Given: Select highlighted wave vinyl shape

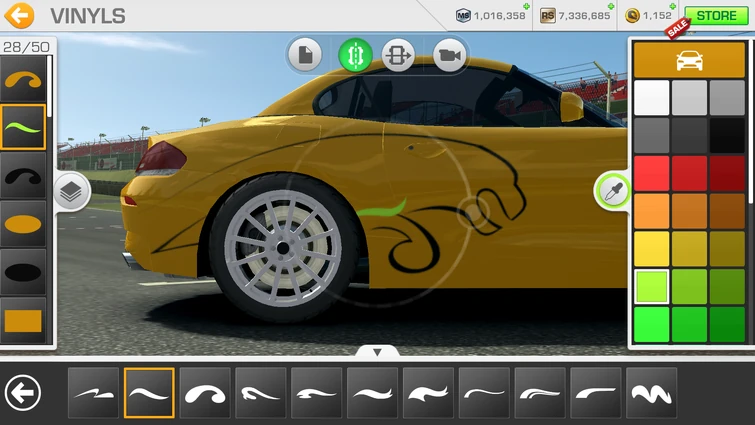Looking at the screenshot, I should [149, 393].
